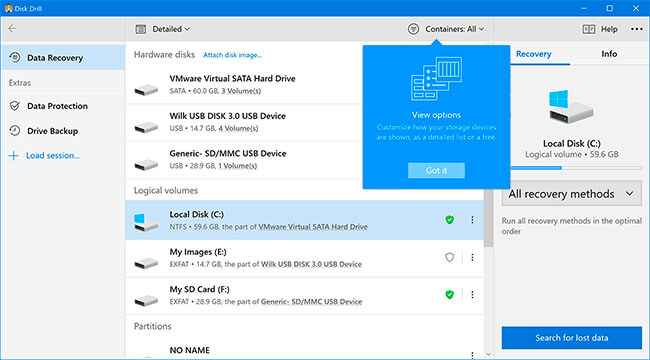The width and height of the screenshot is (650, 360).
Task: Click the Detailed view list icon
Action: [x=141, y=29]
